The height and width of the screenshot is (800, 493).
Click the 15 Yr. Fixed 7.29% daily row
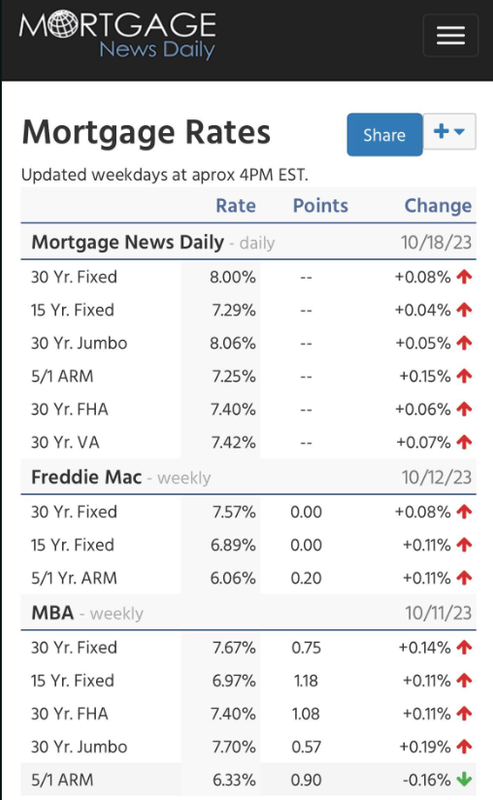pos(249,310)
